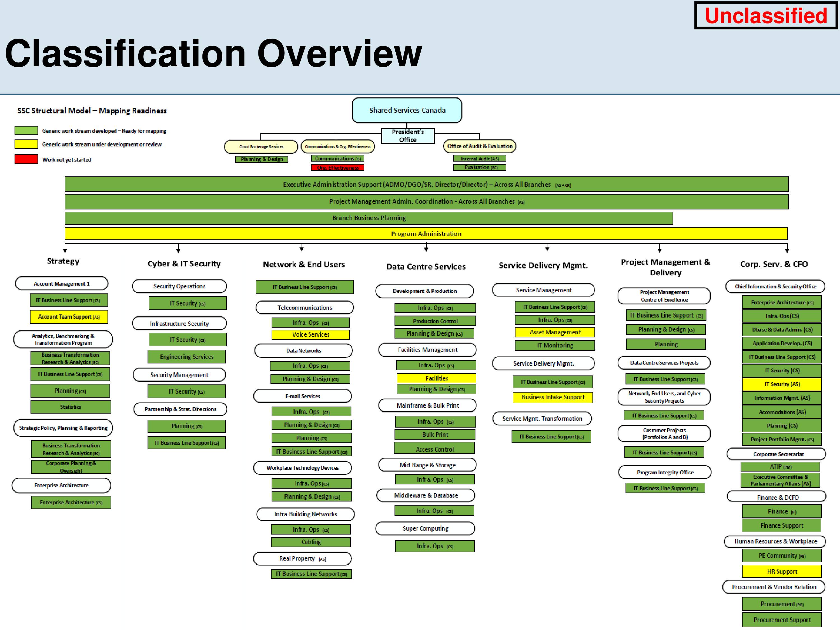Click the 'Cabling' box
840x630 pixels.
pyautogui.click(x=311, y=542)
